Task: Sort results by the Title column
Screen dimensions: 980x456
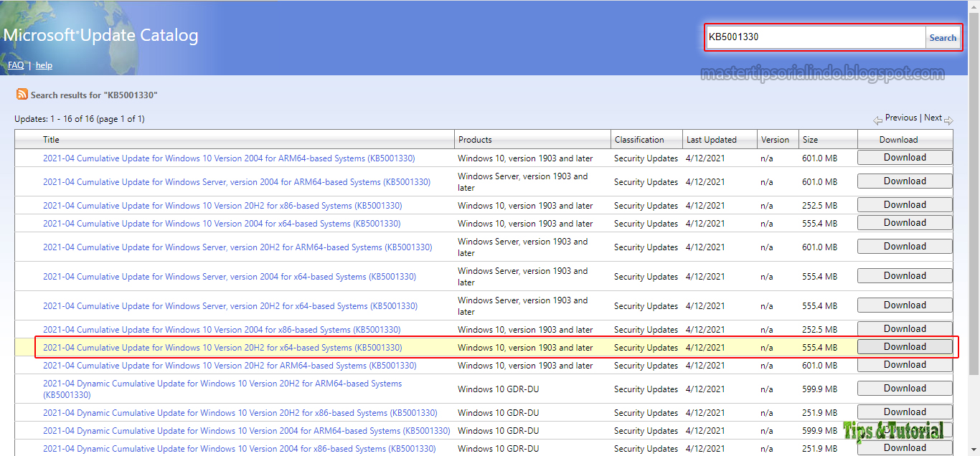Action: (x=51, y=139)
